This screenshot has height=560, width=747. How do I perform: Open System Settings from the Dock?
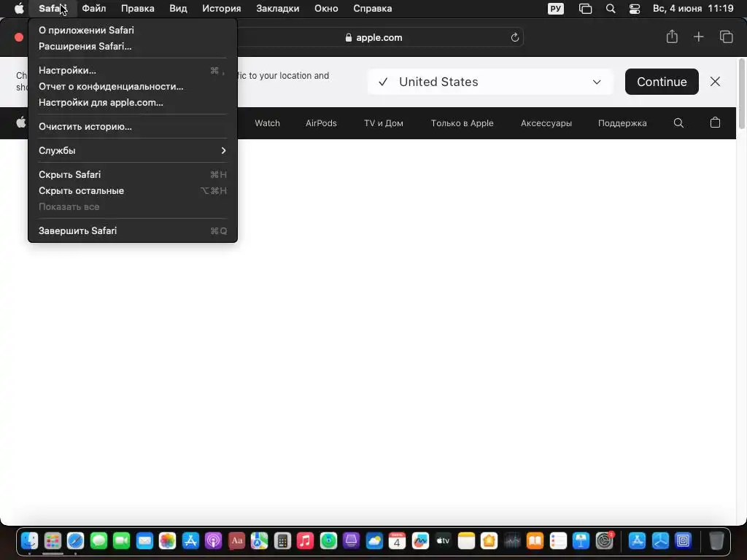tap(604, 540)
